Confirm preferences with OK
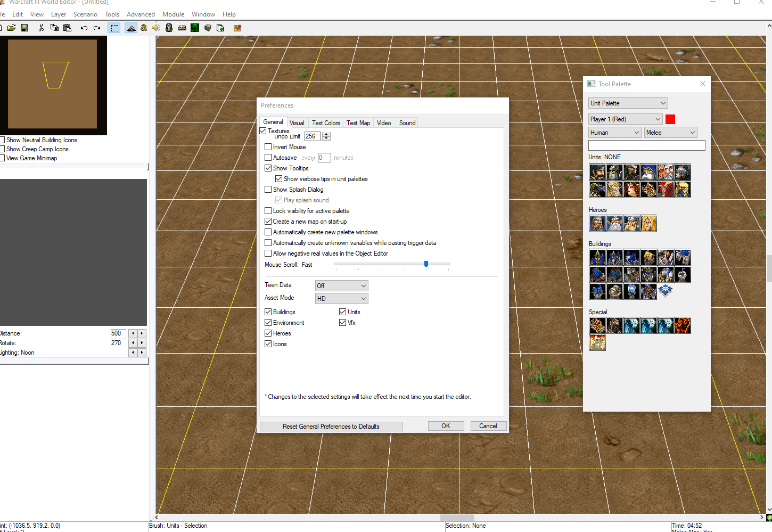Image resolution: width=772 pixels, height=532 pixels. point(446,426)
